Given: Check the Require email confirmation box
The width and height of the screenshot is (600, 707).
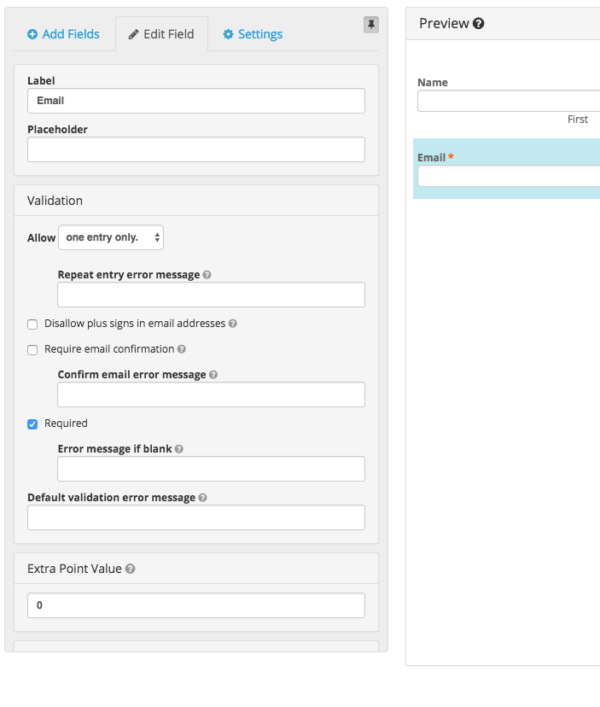Looking at the screenshot, I should pos(33,350).
